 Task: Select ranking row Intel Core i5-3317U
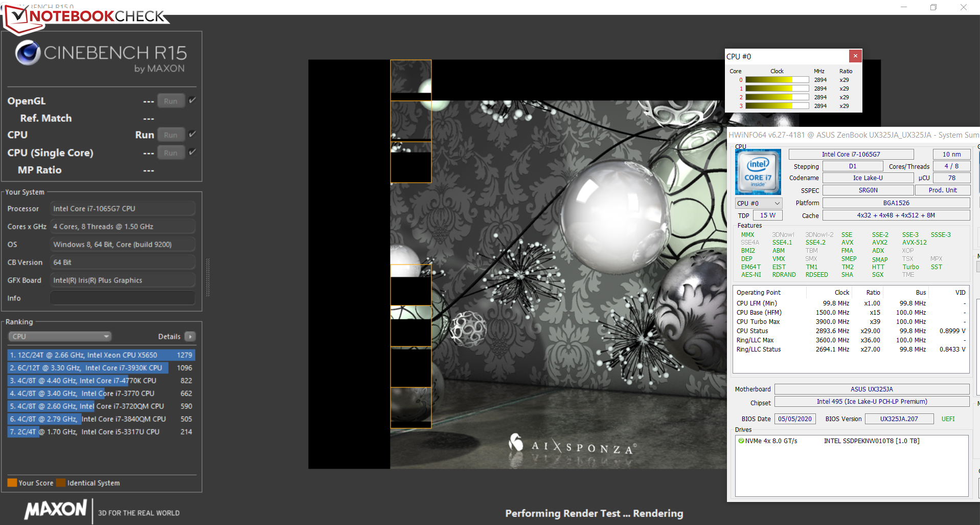[101, 431]
